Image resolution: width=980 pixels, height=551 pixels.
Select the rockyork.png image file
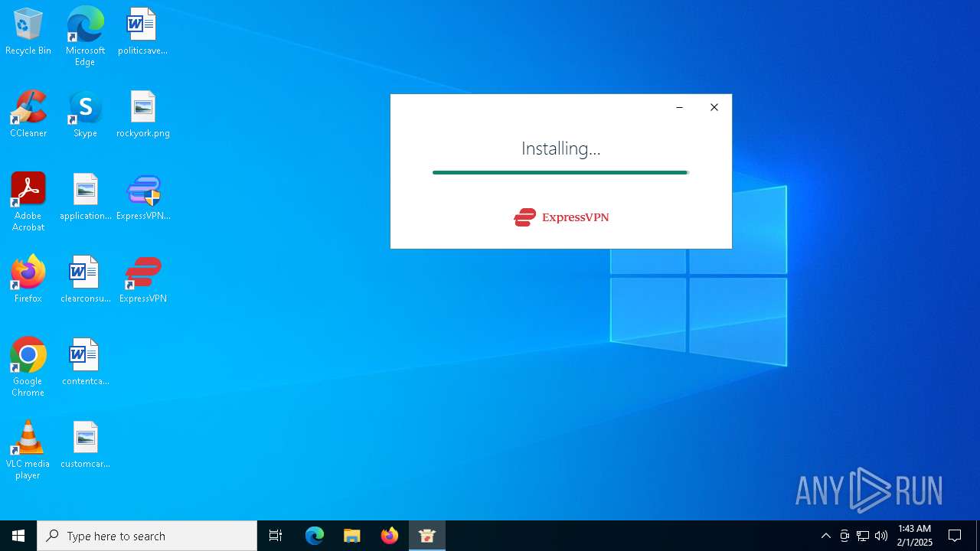tap(142, 114)
